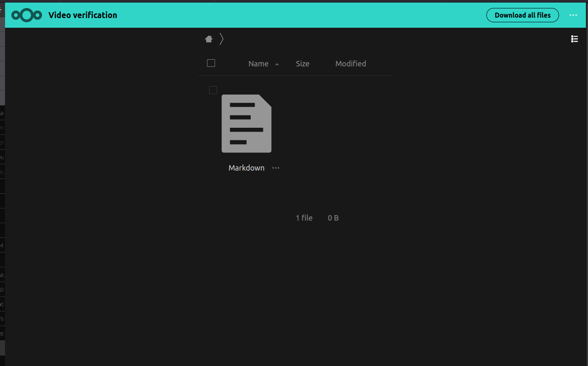Screen dimensions: 588x366
Task: Toggle list view icon
Action: click(575, 39)
